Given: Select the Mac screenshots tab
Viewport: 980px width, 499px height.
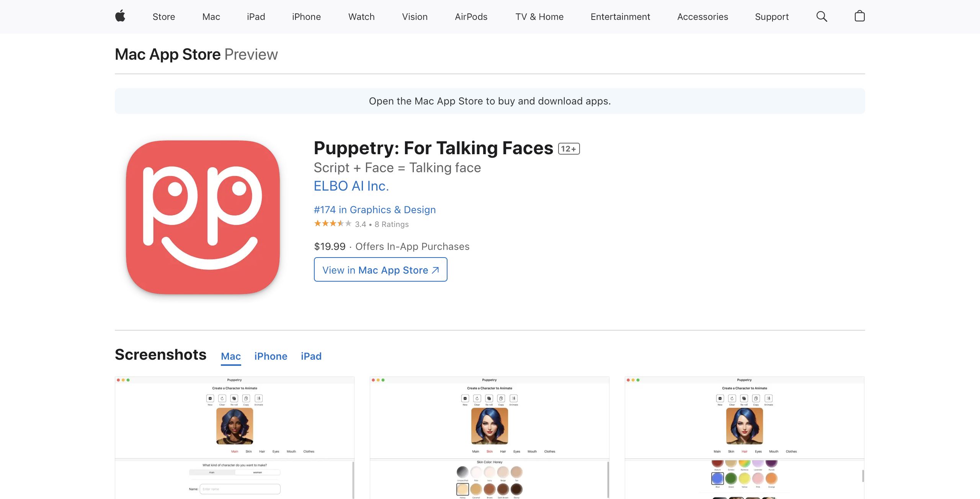Looking at the screenshot, I should pyautogui.click(x=231, y=356).
